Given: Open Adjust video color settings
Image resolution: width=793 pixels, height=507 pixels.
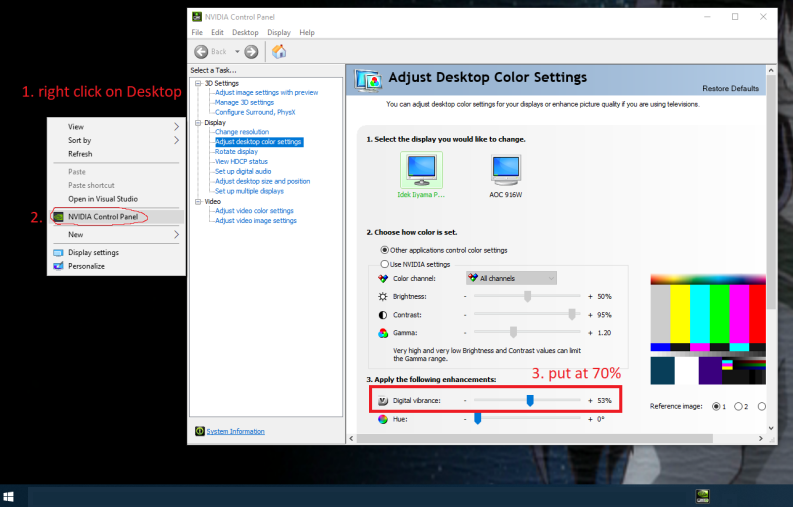Looking at the screenshot, I should point(254,210).
